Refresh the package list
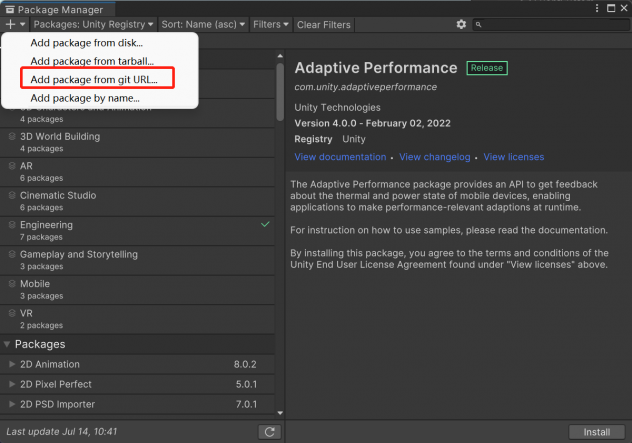 (270, 432)
